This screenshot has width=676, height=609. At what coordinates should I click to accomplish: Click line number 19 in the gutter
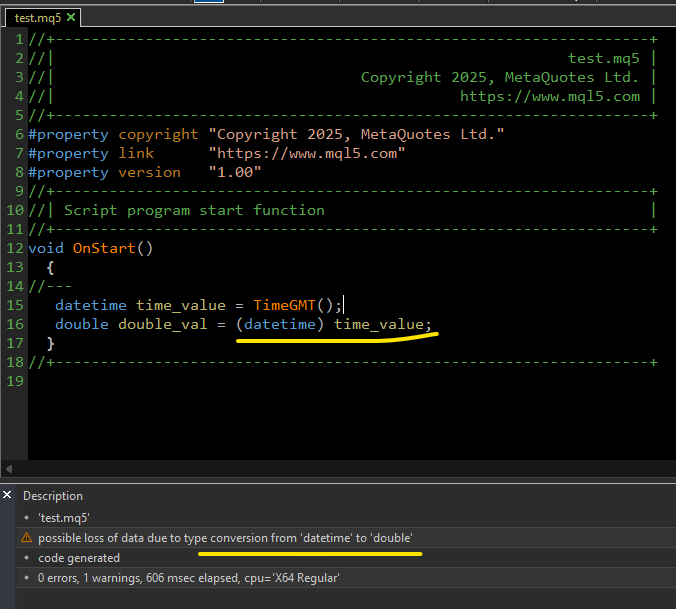15,381
